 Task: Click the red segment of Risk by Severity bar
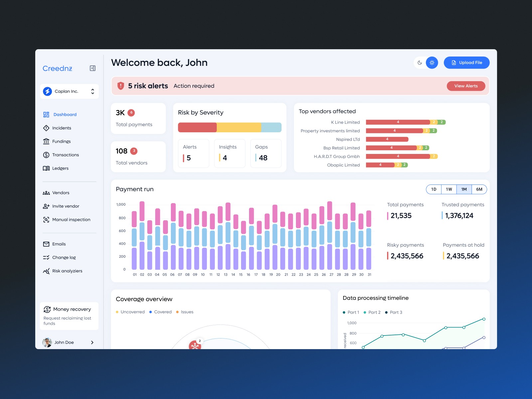[197, 127]
